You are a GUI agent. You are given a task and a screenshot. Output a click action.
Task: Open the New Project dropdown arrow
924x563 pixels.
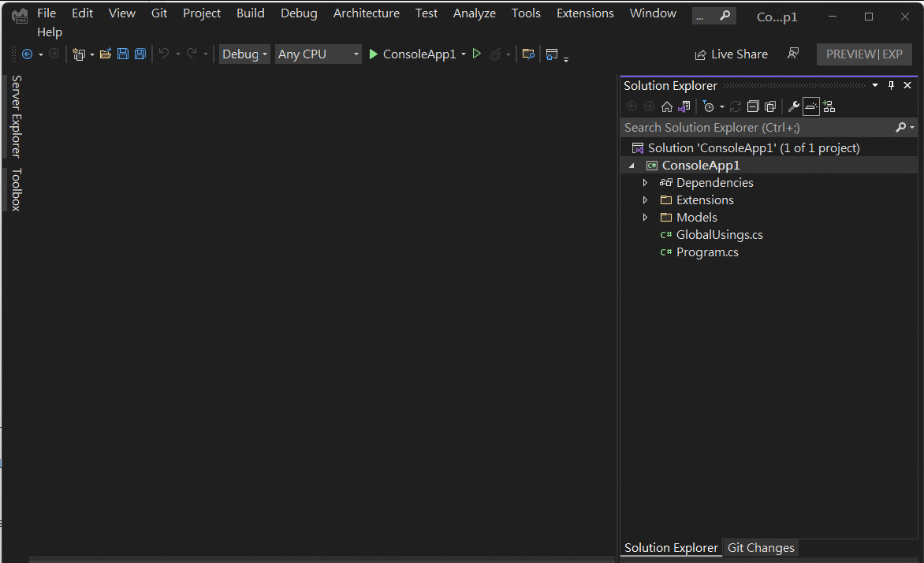pyautogui.click(x=92, y=55)
